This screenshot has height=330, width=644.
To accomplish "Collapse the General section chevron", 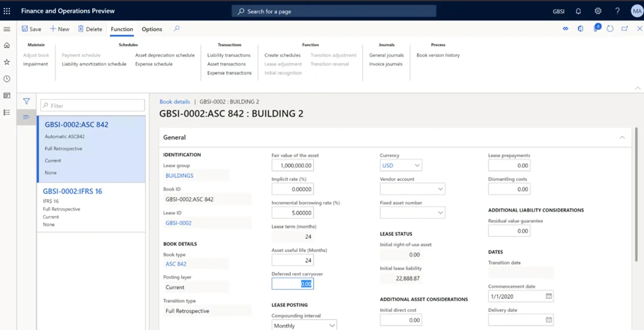I will point(622,137).
